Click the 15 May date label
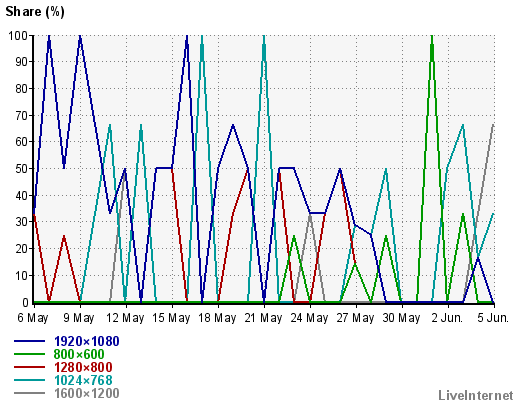Image resolution: width=520 pixels, height=405 pixels. click(x=171, y=318)
